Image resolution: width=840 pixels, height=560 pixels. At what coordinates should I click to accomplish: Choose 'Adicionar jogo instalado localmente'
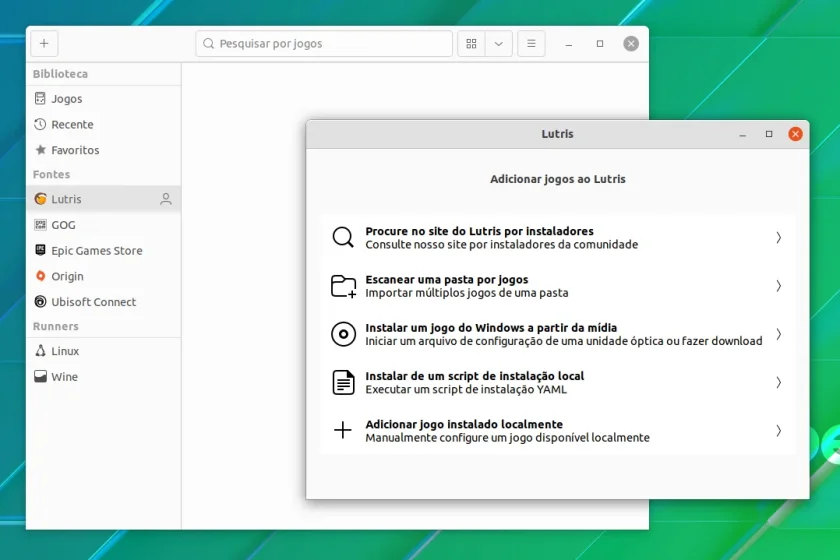(x=557, y=430)
